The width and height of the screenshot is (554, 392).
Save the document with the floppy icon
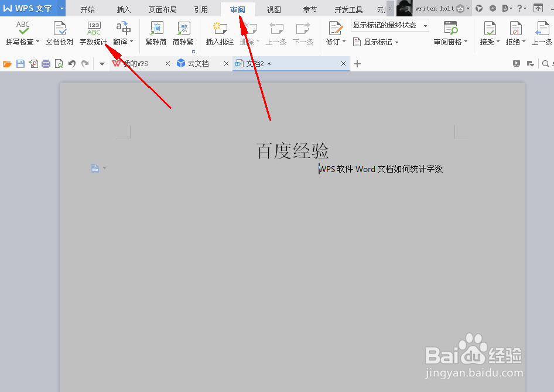click(20, 64)
